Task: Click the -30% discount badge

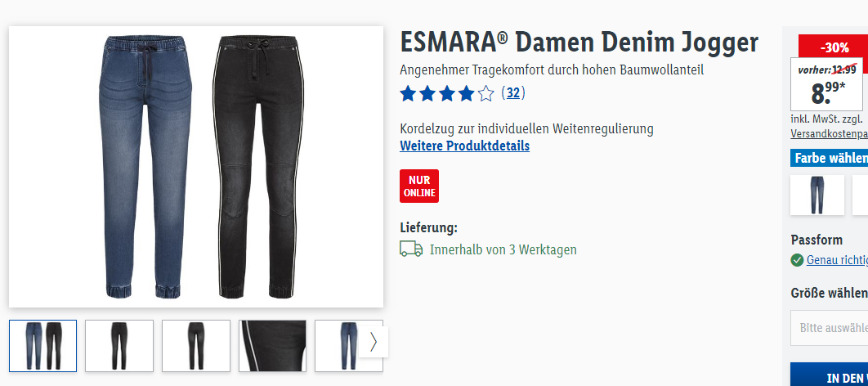Action: (833, 47)
